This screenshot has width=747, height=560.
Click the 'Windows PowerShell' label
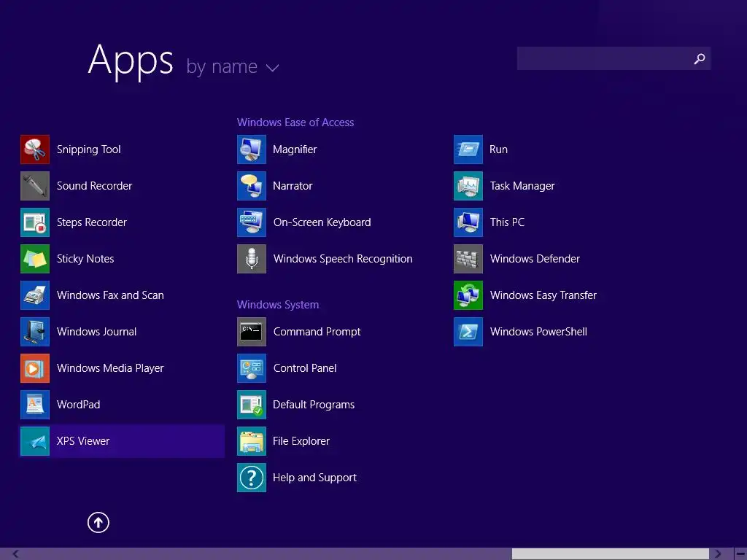(x=538, y=332)
